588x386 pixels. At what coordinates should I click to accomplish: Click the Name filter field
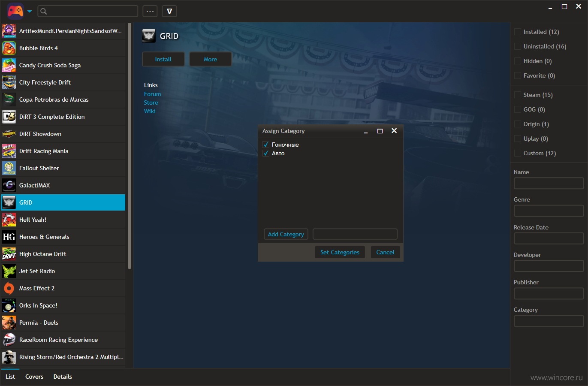coord(549,183)
